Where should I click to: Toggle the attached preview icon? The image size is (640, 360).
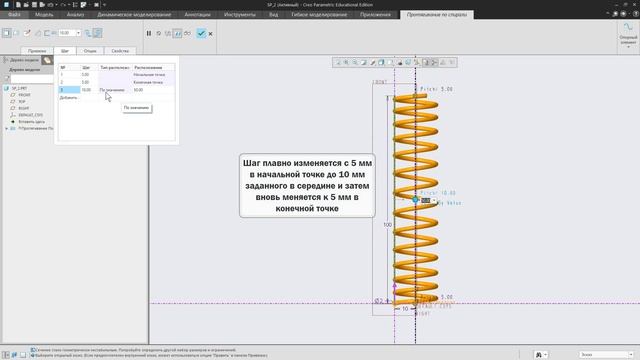tap(178, 33)
